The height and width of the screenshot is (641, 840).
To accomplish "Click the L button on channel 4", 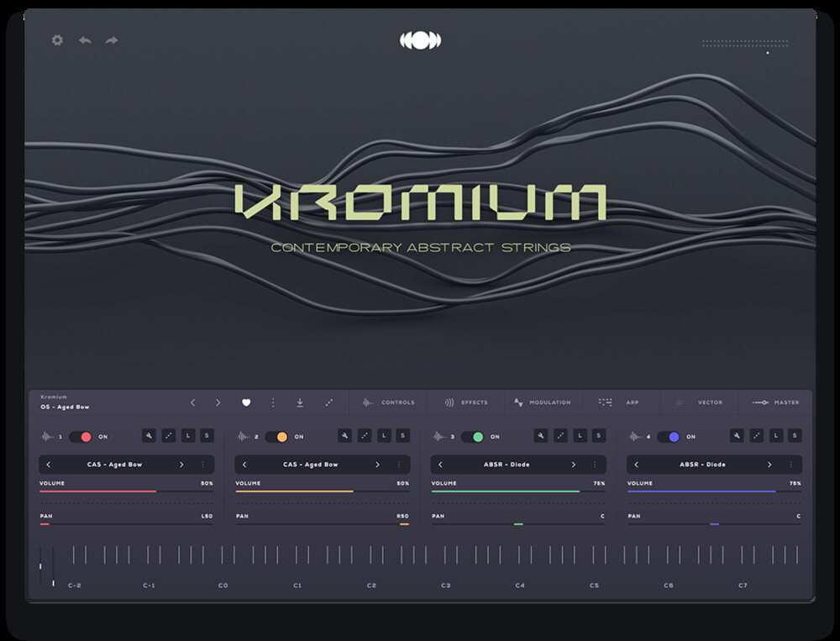I will 775,434.
